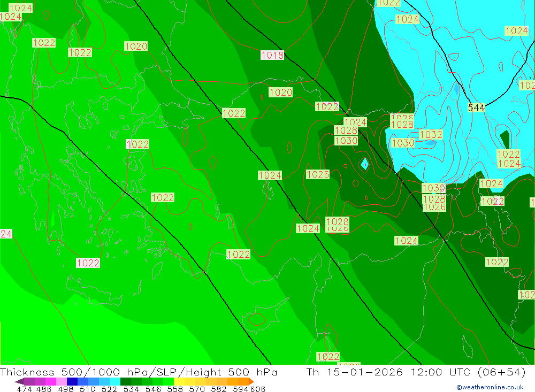
Task: Click the 474 value on the legend
Action: pos(24,389)
